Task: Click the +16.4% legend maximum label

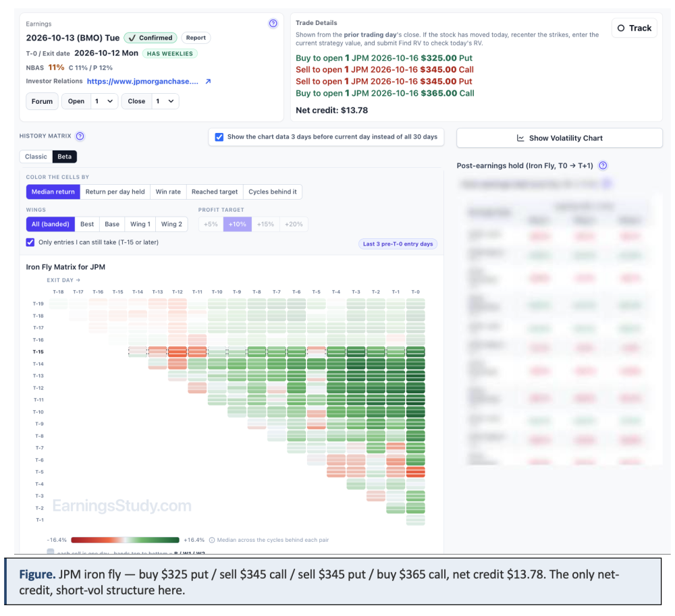Action: point(194,540)
